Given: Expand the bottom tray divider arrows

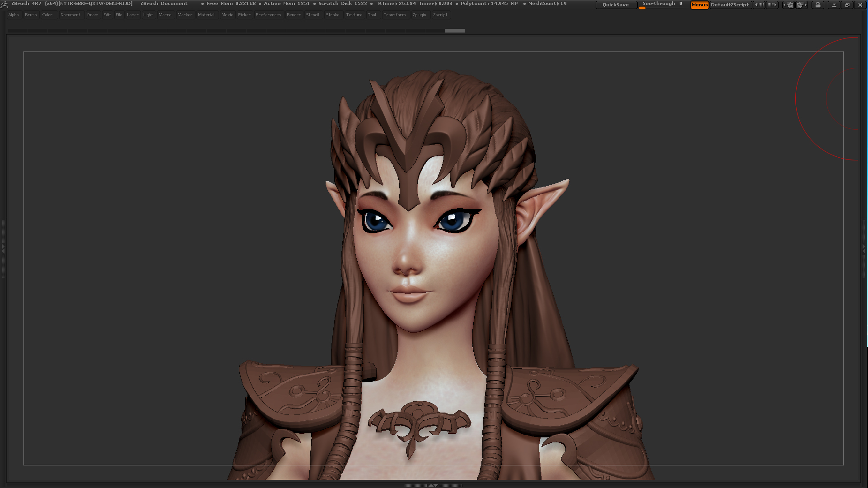Looking at the screenshot, I should (433, 485).
